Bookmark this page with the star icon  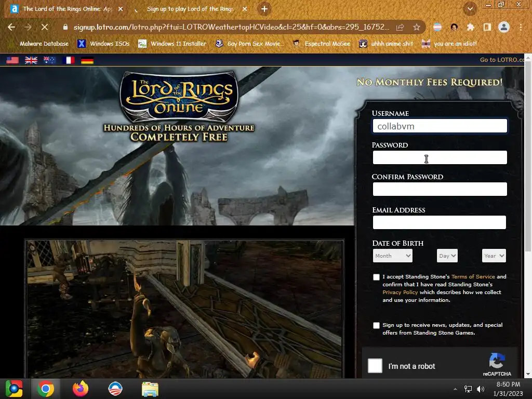coord(417,27)
